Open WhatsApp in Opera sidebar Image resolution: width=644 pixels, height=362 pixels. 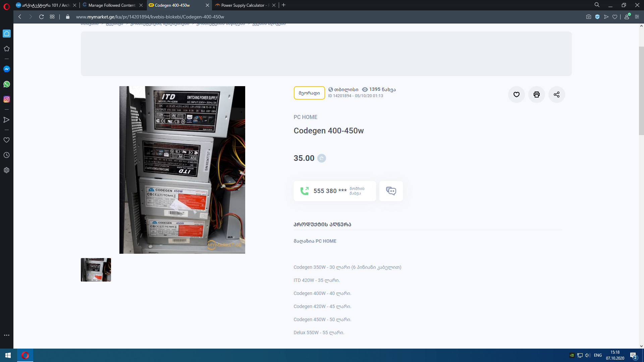coord(6,84)
